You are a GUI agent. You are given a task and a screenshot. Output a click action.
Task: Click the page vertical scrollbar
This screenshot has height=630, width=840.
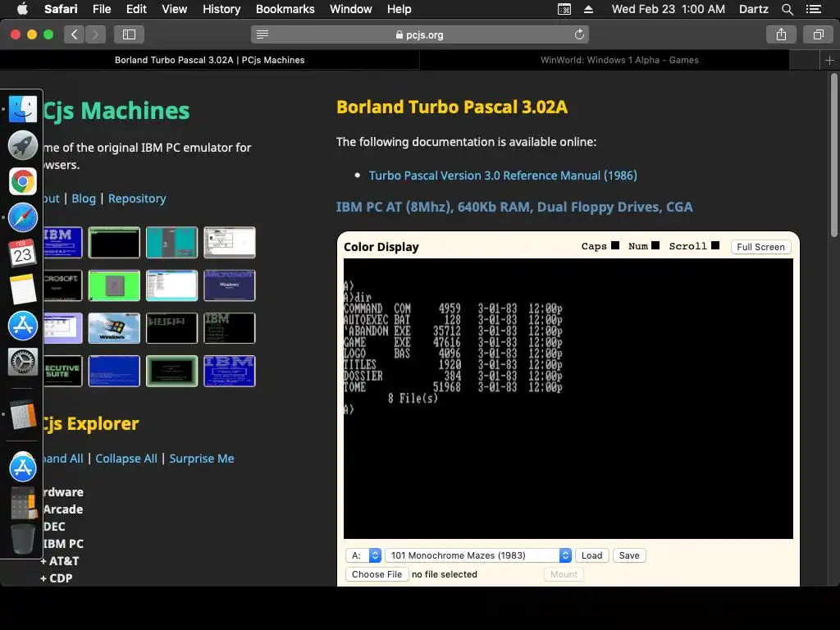point(834,155)
